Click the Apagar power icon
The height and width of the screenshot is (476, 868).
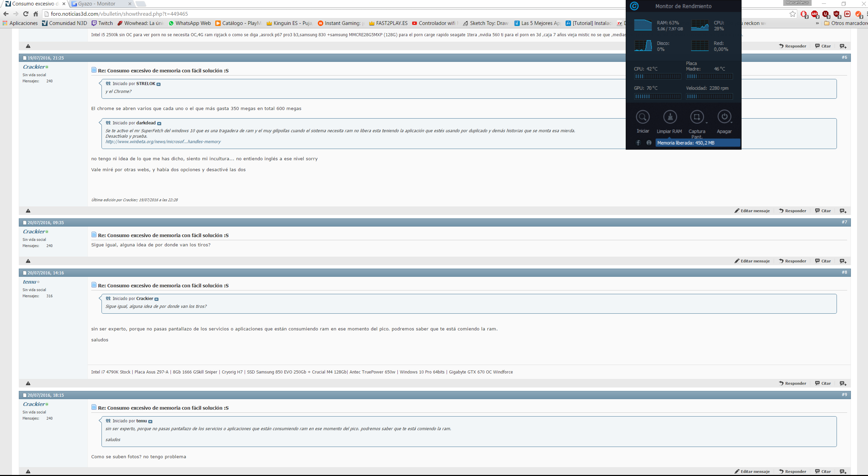tap(724, 117)
